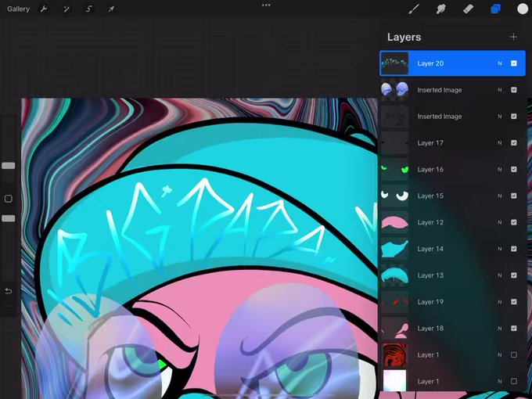The width and height of the screenshot is (532, 399).
Task: Open blend mode N for Layer 19
Action: pyautogui.click(x=499, y=302)
